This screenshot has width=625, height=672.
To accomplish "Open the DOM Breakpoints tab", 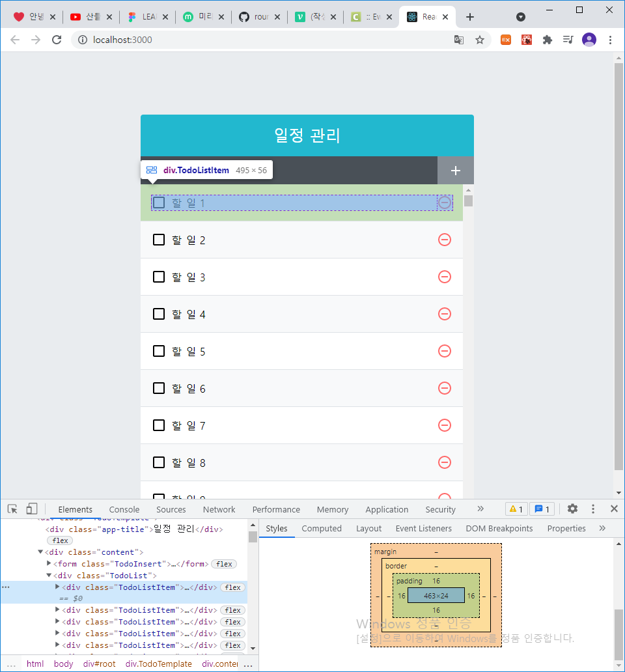I will pos(499,529).
